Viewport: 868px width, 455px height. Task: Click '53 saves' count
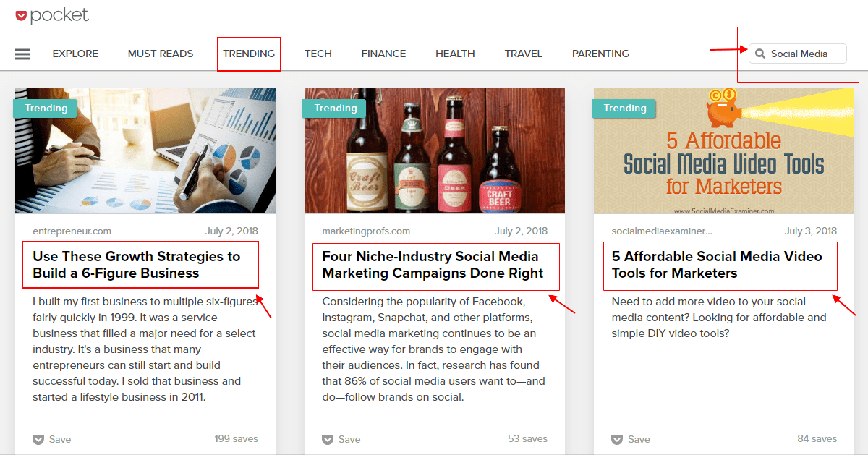coord(528,438)
